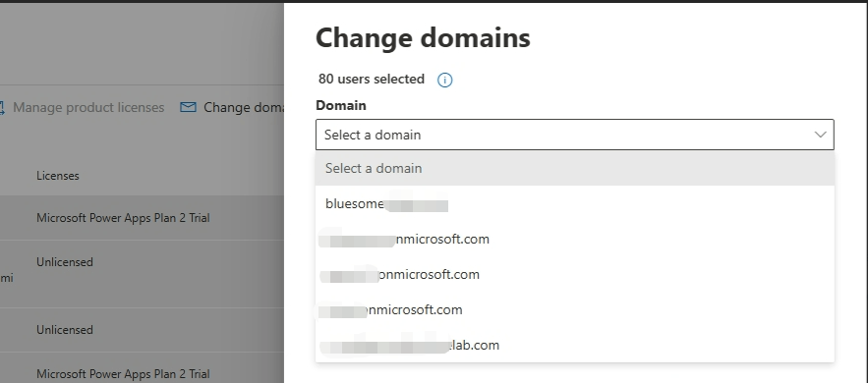Screen dimensions: 868x383
Task: Click the Change domains mail icon in toolbar
Action: pyautogui.click(x=188, y=107)
